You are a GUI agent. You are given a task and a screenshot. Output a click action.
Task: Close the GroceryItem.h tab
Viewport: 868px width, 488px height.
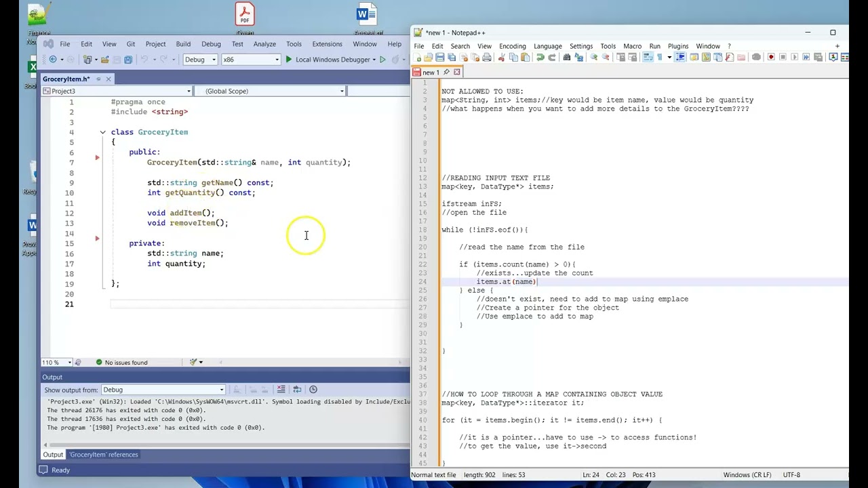point(108,79)
